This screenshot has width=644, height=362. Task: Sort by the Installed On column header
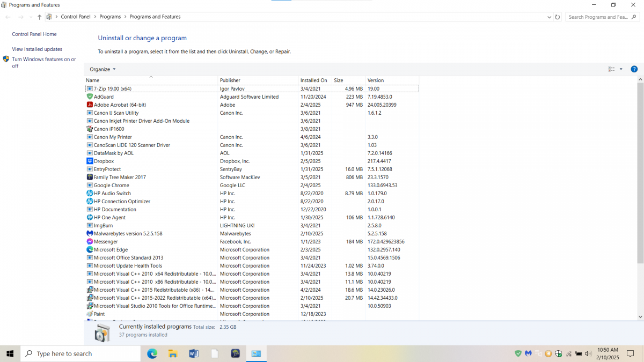(x=315, y=80)
